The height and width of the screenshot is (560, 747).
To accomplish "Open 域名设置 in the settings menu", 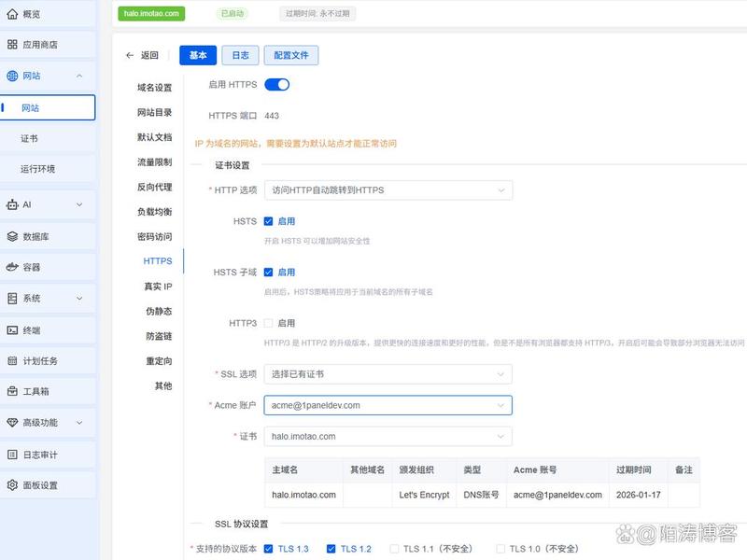I will (x=154, y=88).
